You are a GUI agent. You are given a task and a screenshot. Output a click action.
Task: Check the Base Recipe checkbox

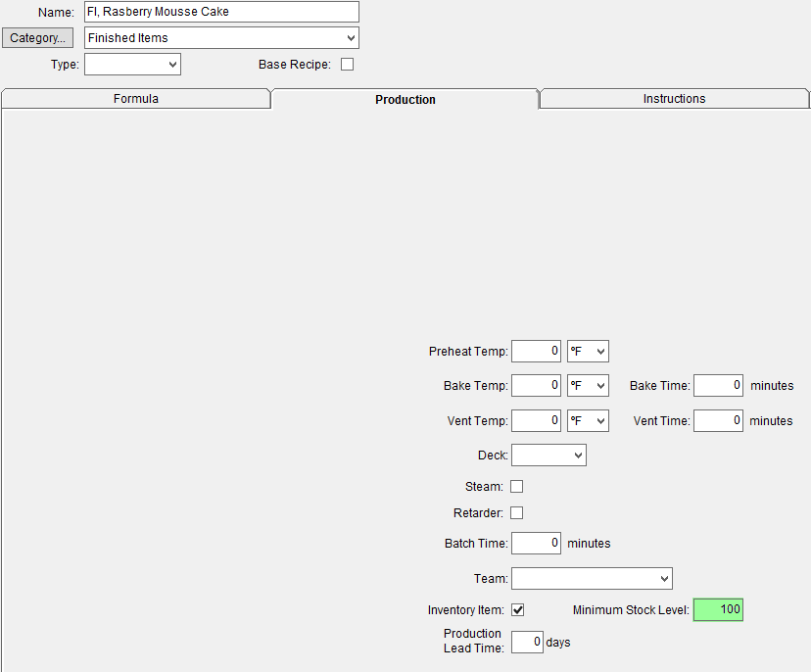coord(347,65)
